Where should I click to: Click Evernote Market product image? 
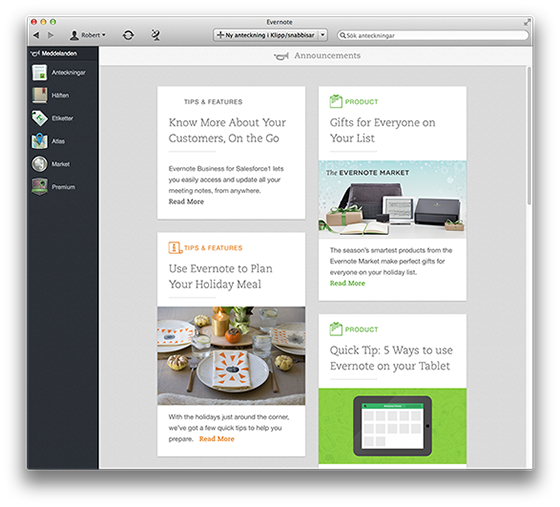click(392, 200)
